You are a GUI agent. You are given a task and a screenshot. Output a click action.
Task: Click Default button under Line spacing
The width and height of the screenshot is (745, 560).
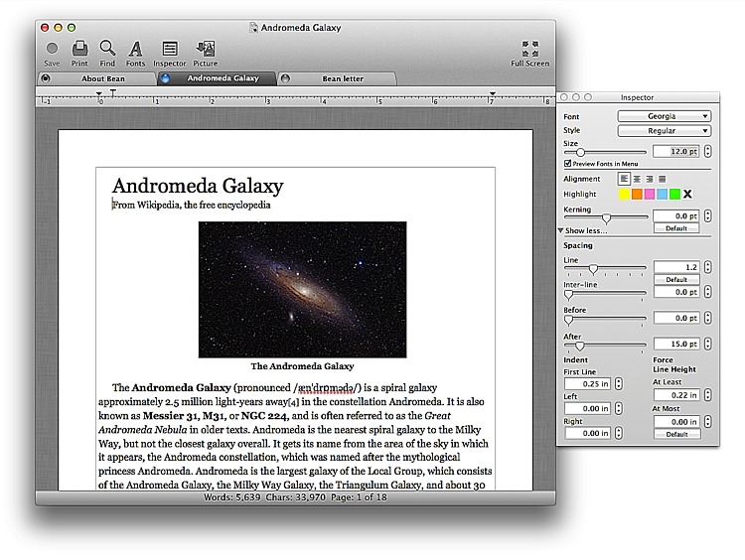click(x=676, y=280)
